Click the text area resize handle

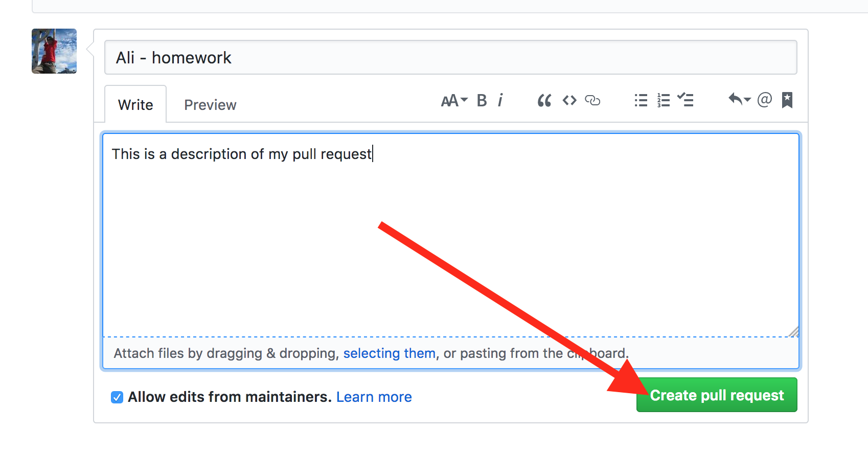793,331
